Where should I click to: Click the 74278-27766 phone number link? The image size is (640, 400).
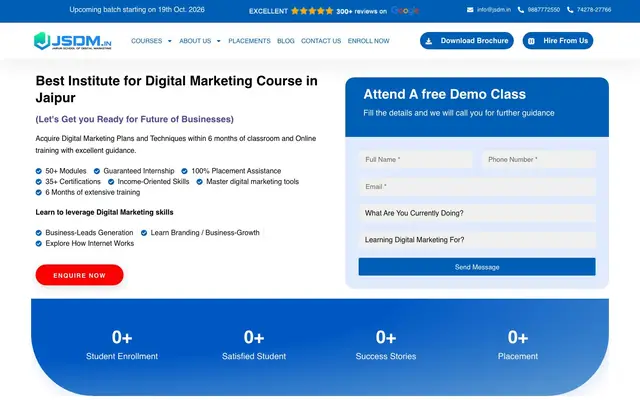594,10
